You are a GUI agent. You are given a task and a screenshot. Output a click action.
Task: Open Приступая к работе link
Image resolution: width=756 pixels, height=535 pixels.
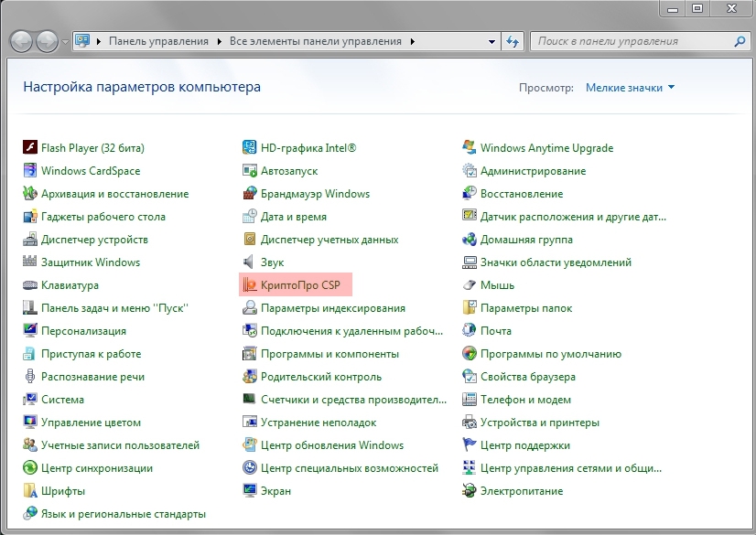[92, 353]
